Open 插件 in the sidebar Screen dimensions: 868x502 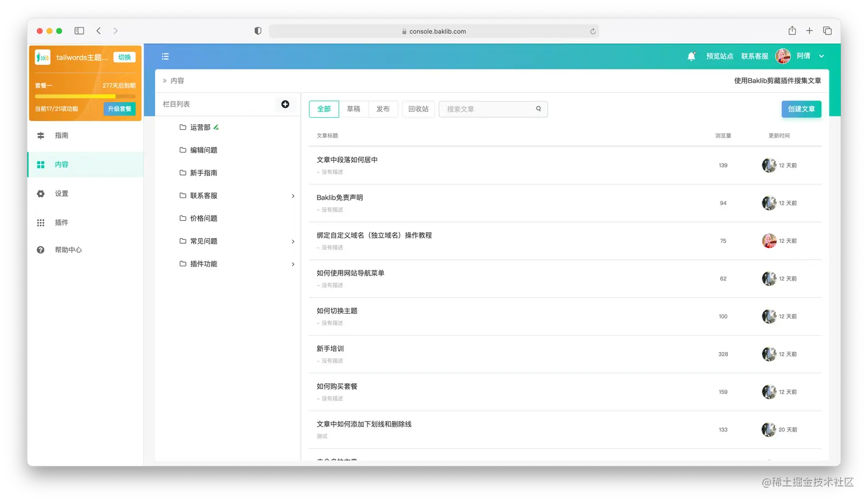(85, 223)
